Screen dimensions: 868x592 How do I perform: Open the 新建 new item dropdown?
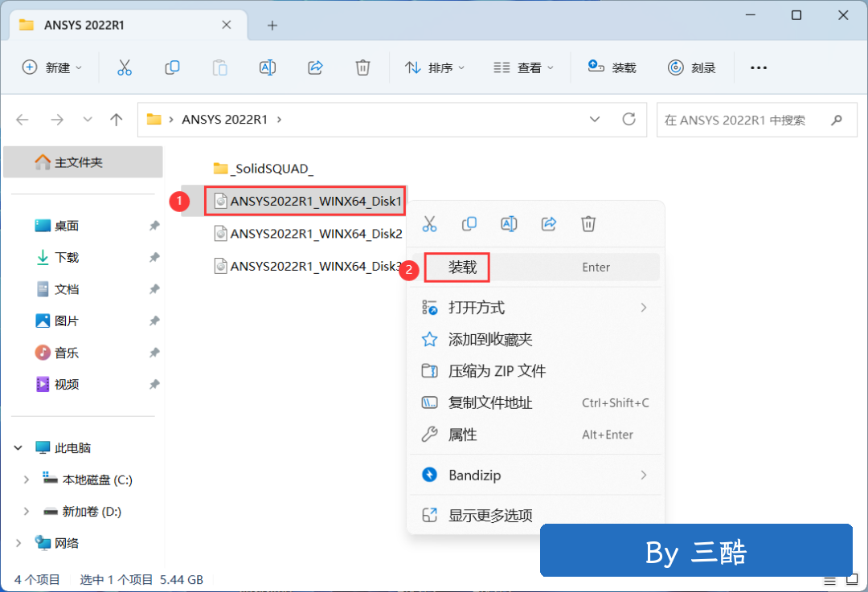[51, 67]
